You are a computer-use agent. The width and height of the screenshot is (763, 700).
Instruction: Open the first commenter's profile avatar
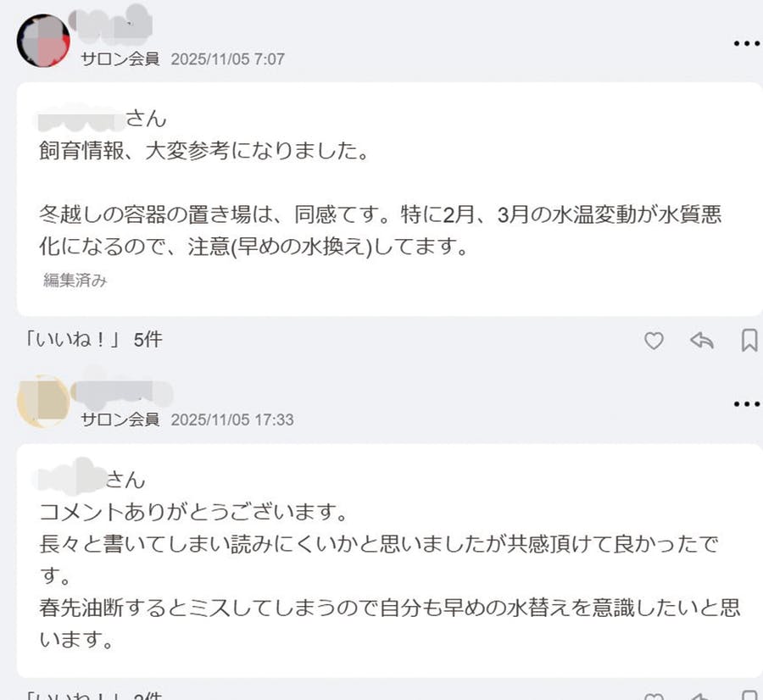pyautogui.click(x=43, y=41)
